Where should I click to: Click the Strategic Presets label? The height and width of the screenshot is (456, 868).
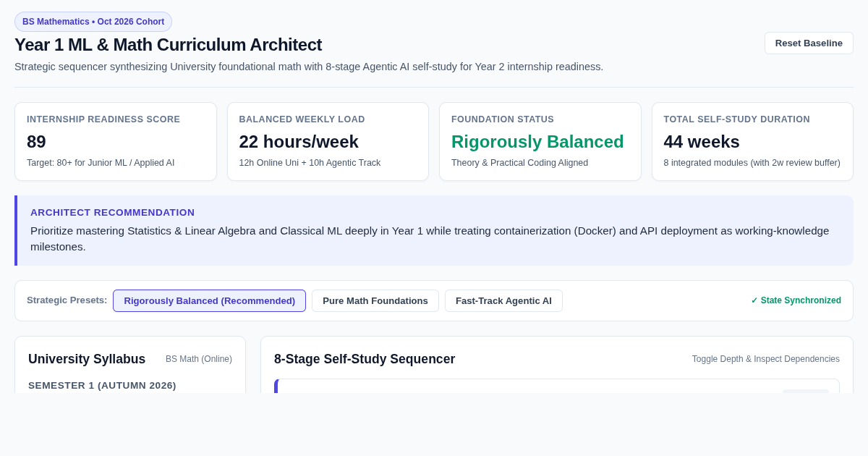(x=67, y=300)
